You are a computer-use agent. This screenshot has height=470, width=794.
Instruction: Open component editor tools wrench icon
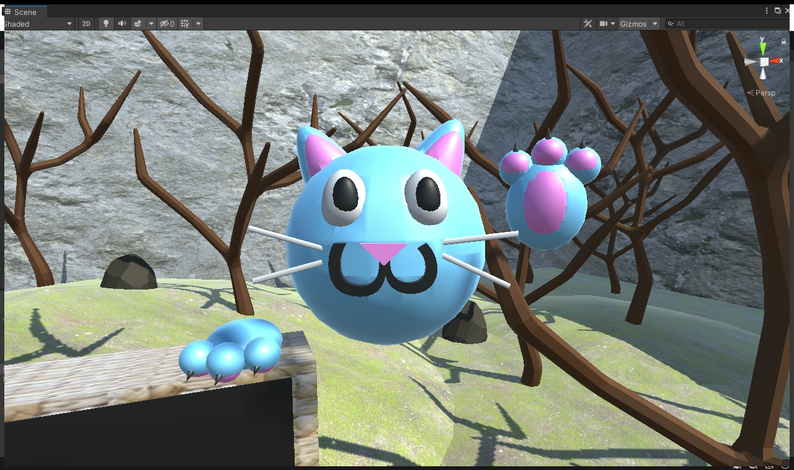pyautogui.click(x=587, y=24)
